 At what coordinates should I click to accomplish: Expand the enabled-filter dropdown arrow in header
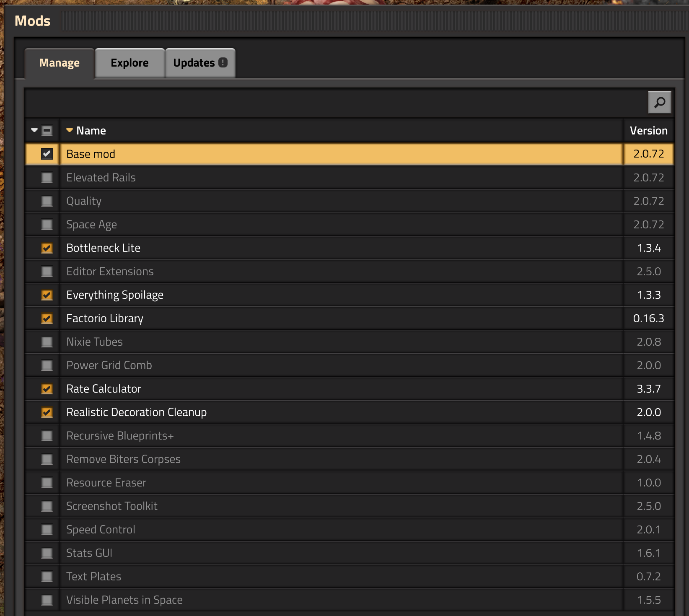point(34,130)
